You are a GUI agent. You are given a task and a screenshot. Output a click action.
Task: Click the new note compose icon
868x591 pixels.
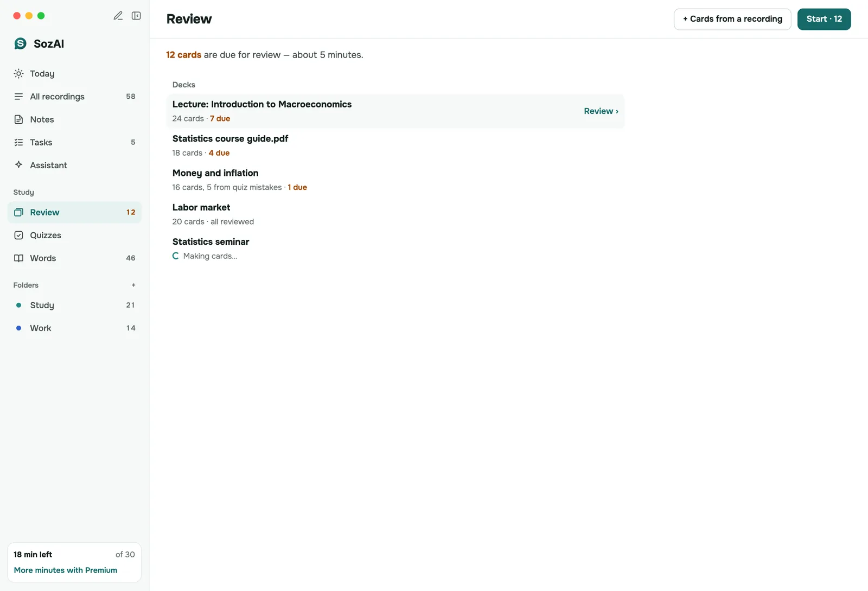click(x=118, y=16)
